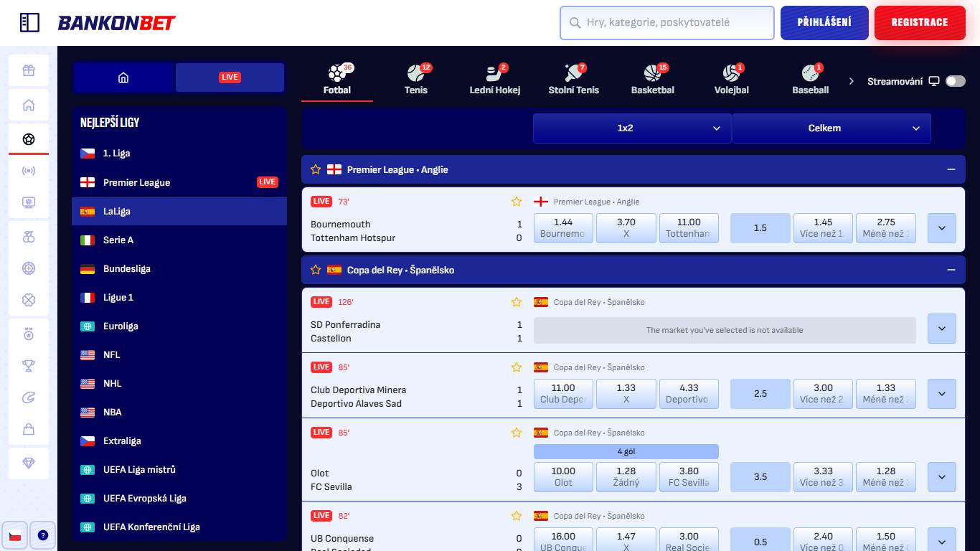The width and height of the screenshot is (980, 551).
Task: Expand more markets for Bournemouth vs Tottenham
Action: tap(942, 228)
